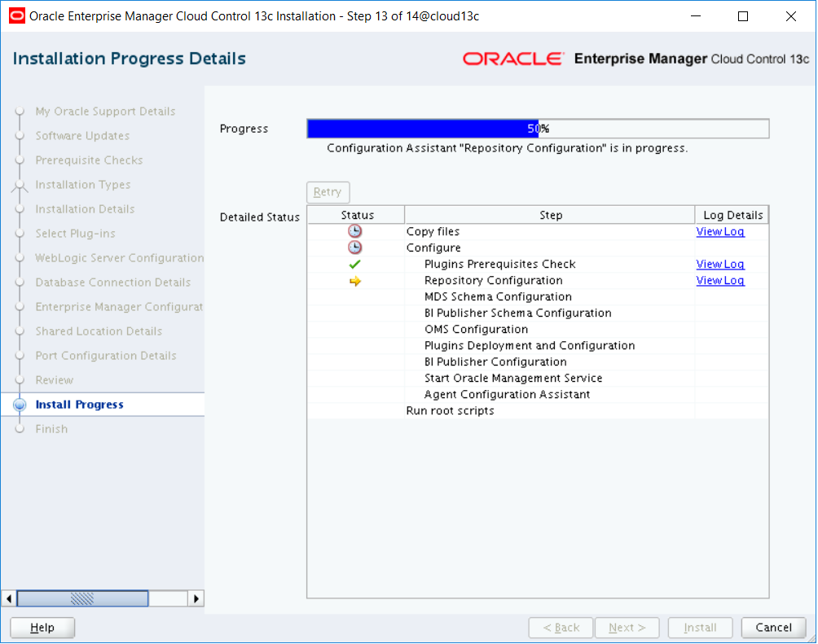Screen dimensions: 818x644
Task: Click the Install Progress step bullet icon
Action: pos(20,405)
